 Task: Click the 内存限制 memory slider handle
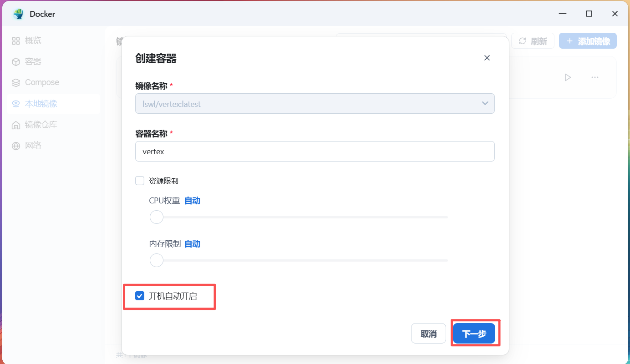pyautogui.click(x=157, y=260)
